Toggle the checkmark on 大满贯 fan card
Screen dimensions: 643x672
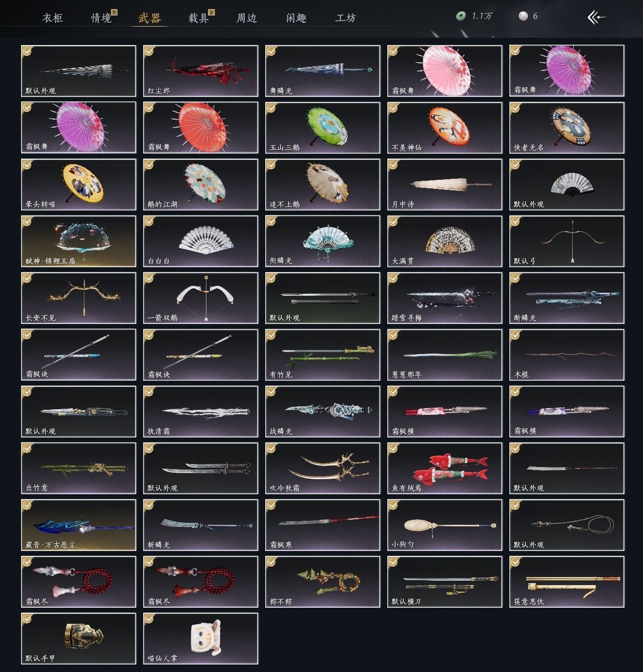(x=393, y=221)
